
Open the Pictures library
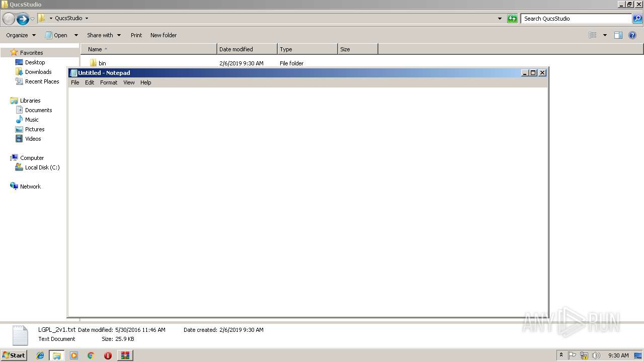[35, 129]
